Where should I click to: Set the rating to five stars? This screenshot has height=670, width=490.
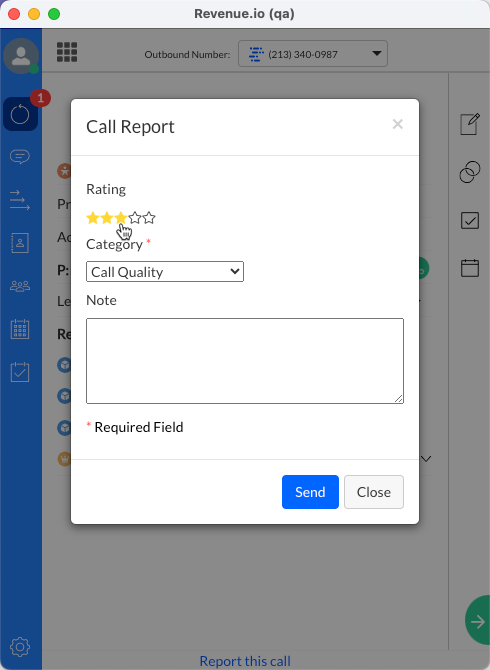149,218
